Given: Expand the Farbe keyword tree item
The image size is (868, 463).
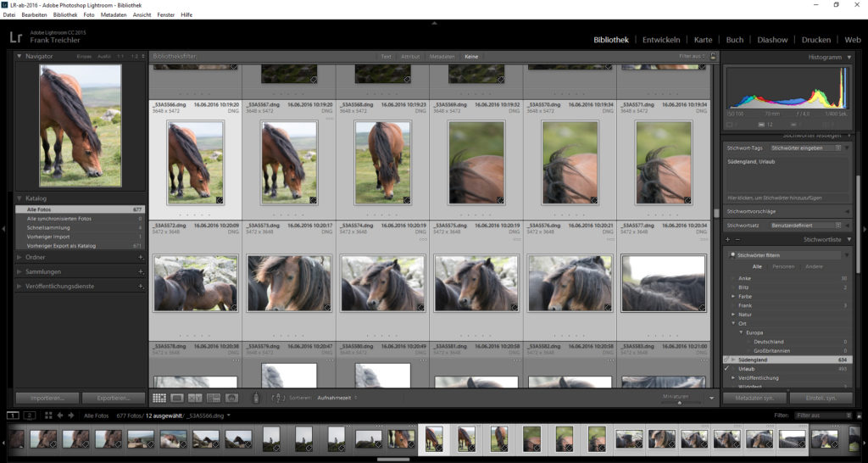Looking at the screenshot, I should [734, 297].
